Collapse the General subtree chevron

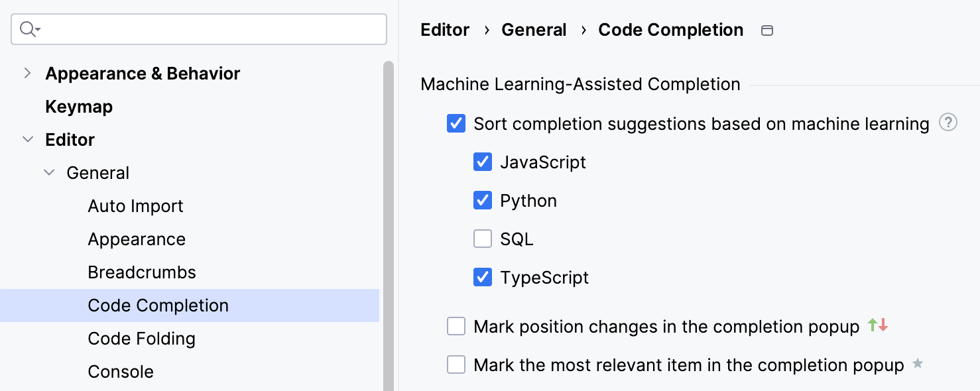pyautogui.click(x=49, y=173)
